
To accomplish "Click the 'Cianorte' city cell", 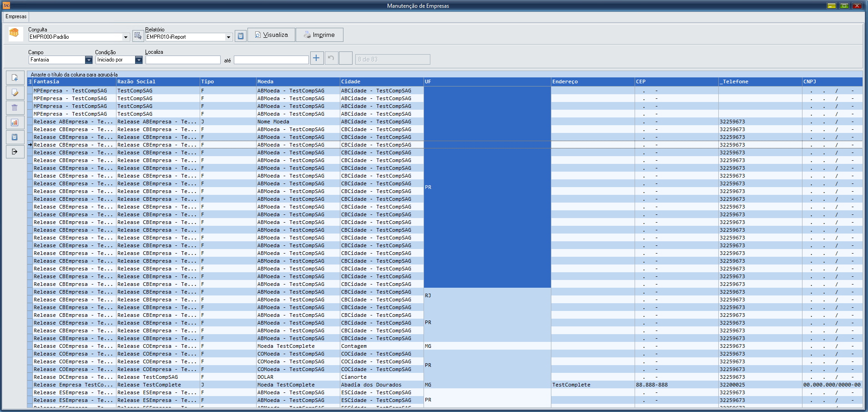I will tap(382, 377).
